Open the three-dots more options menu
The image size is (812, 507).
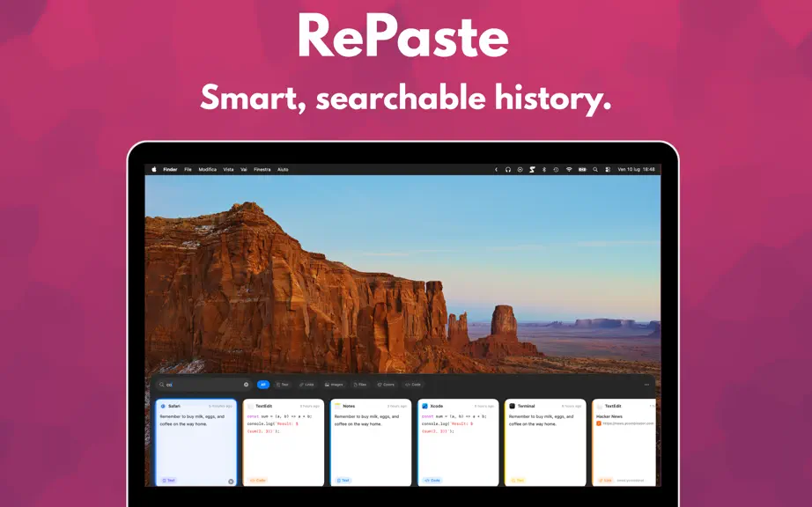tap(646, 385)
